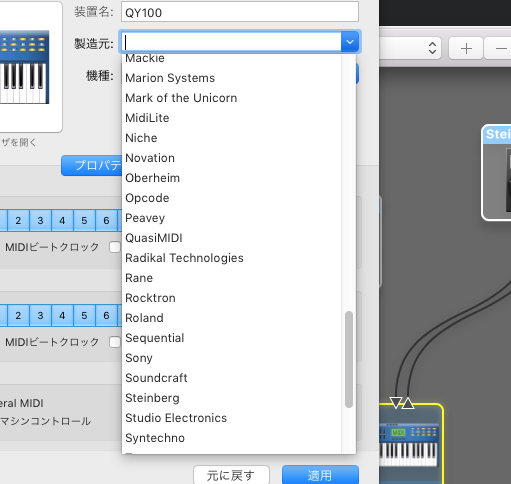Screen dimensions: 511x484
Task: Toggle channel 2 in lower channel row
Action: pyautogui.click(x=18, y=315)
